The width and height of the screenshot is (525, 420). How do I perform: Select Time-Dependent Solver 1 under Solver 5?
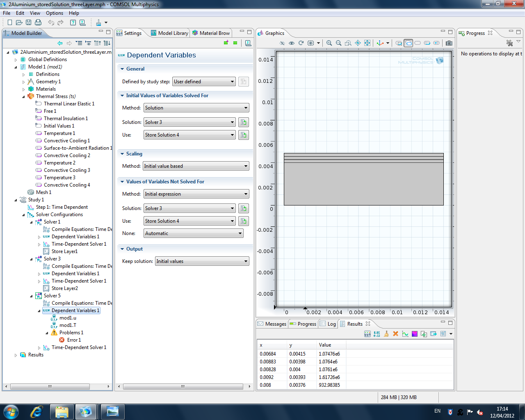pyautogui.click(x=79, y=347)
